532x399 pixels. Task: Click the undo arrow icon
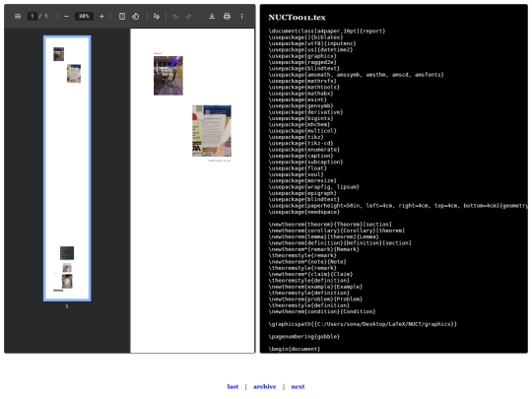pyautogui.click(x=175, y=17)
